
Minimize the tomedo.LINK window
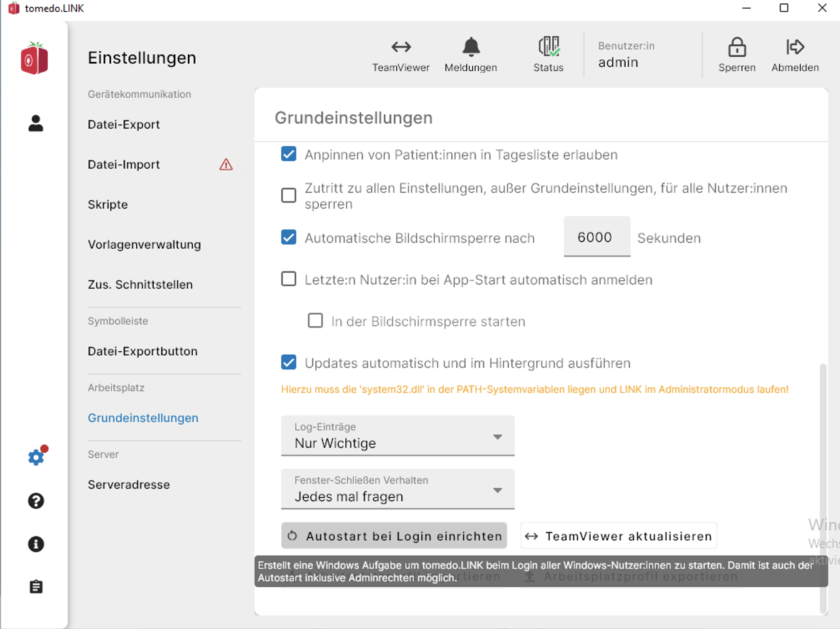[x=747, y=8]
